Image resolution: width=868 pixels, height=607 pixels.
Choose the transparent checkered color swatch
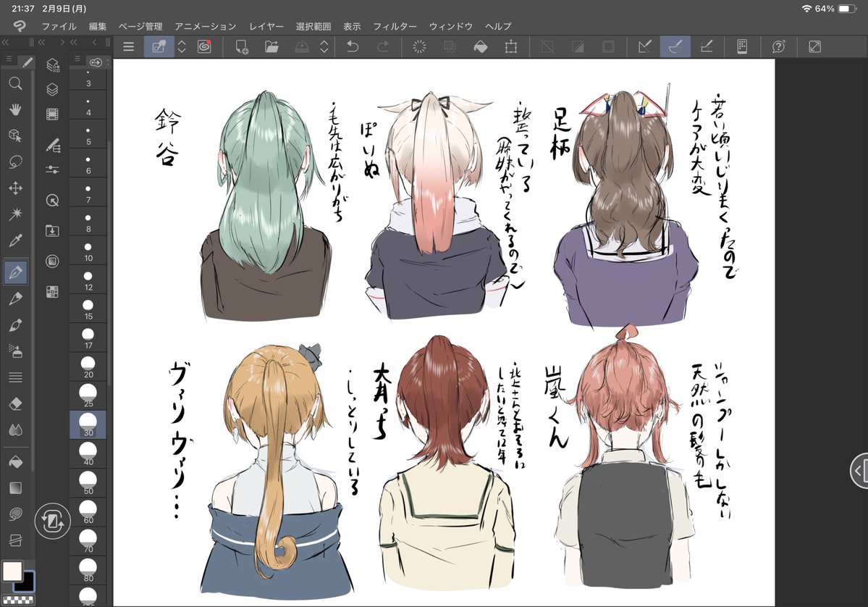coord(17,599)
